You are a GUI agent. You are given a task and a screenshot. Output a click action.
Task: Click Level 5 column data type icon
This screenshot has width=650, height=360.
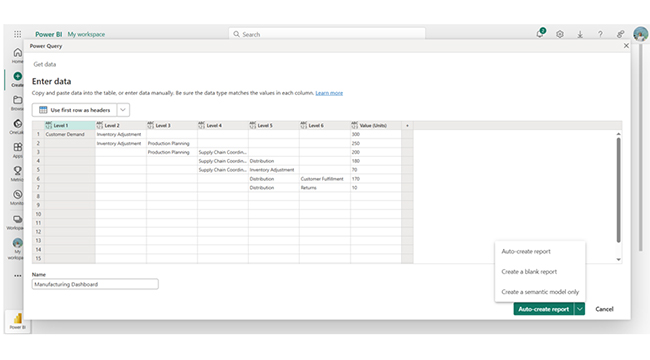[252, 125]
